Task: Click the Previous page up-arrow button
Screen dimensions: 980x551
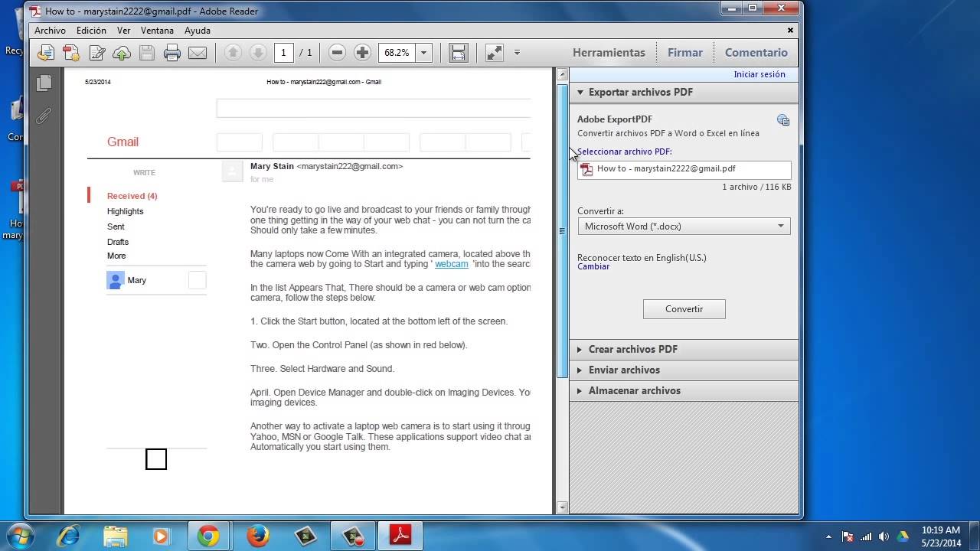Action: [x=234, y=53]
